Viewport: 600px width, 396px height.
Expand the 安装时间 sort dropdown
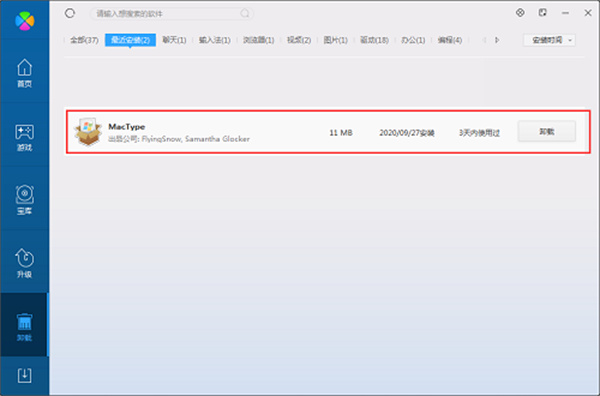coord(549,40)
